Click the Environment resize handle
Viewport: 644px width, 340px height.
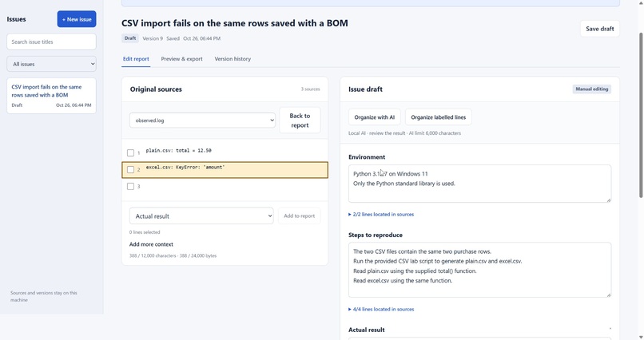point(608,200)
